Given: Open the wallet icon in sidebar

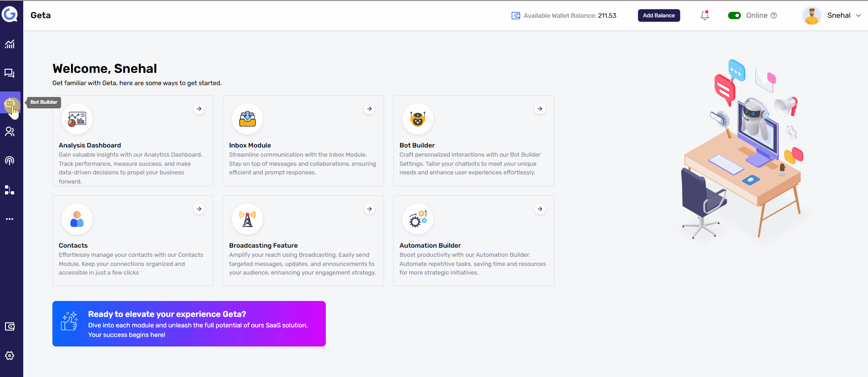Looking at the screenshot, I should 10,326.
